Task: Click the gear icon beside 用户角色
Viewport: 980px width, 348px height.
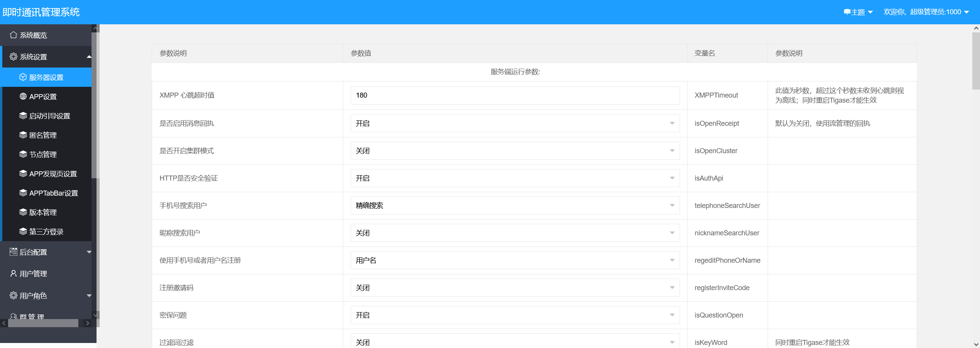Action: pos(13,296)
